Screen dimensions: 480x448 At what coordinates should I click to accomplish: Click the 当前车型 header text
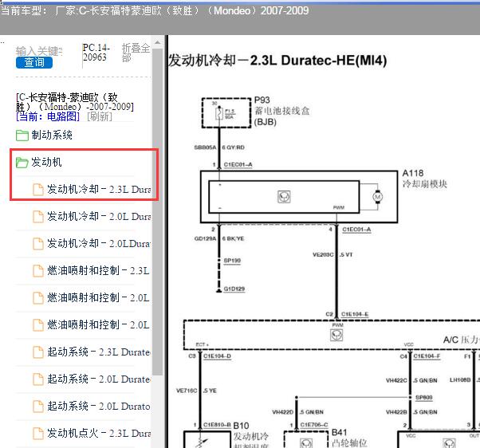[x=155, y=10]
